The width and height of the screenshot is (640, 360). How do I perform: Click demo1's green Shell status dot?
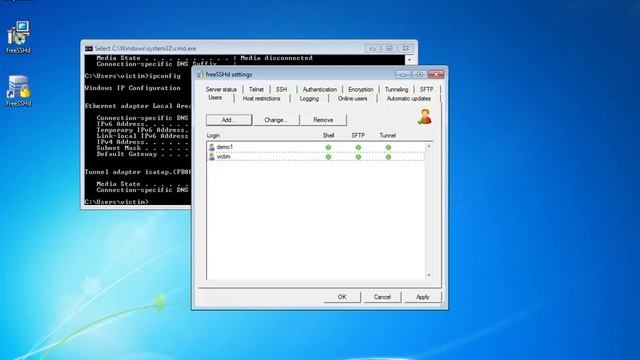click(x=328, y=147)
